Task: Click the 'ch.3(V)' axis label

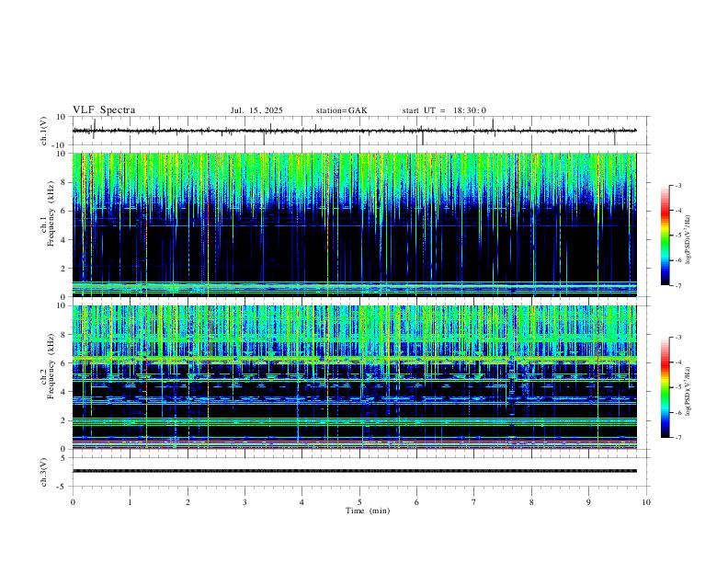Action: [x=44, y=472]
